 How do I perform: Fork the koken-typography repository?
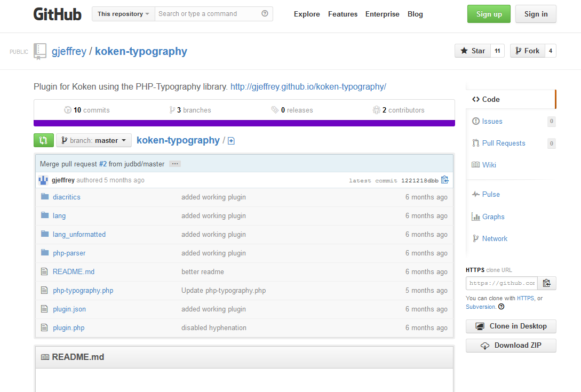click(x=527, y=51)
